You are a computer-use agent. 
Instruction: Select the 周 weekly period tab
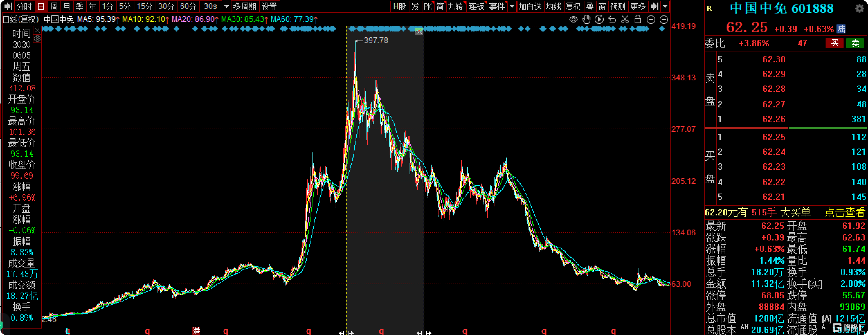[54, 6]
